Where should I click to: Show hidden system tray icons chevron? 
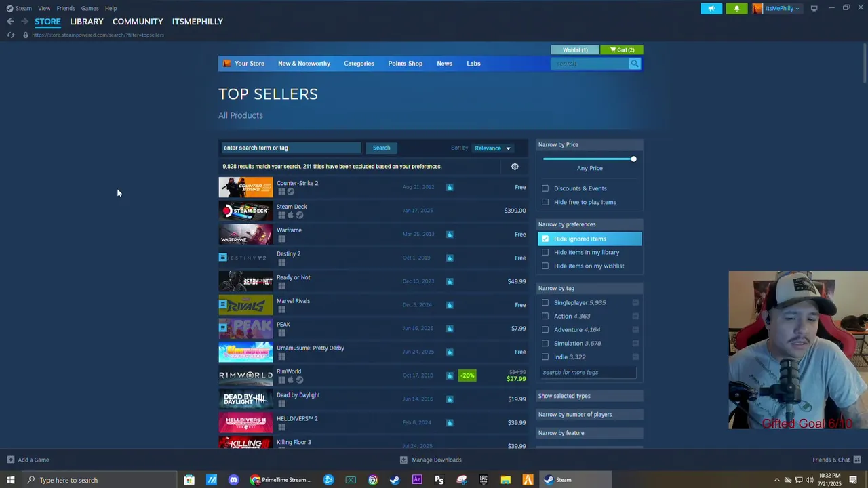click(x=777, y=480)
